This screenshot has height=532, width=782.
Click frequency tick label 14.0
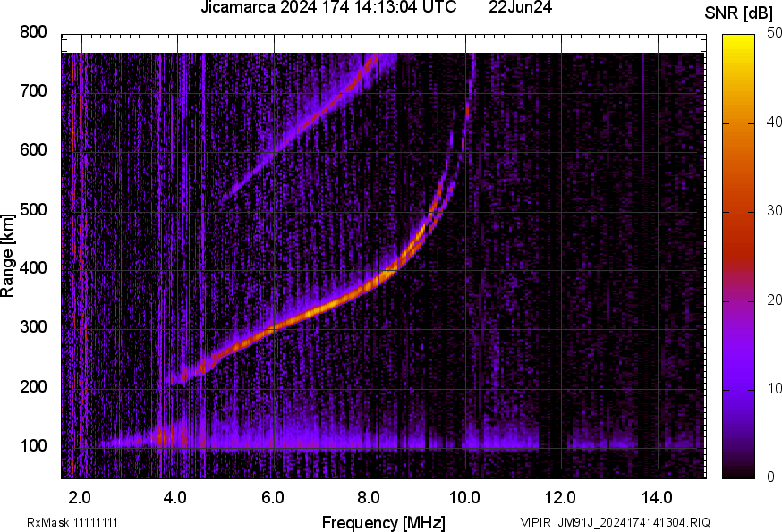pos(657,497)
